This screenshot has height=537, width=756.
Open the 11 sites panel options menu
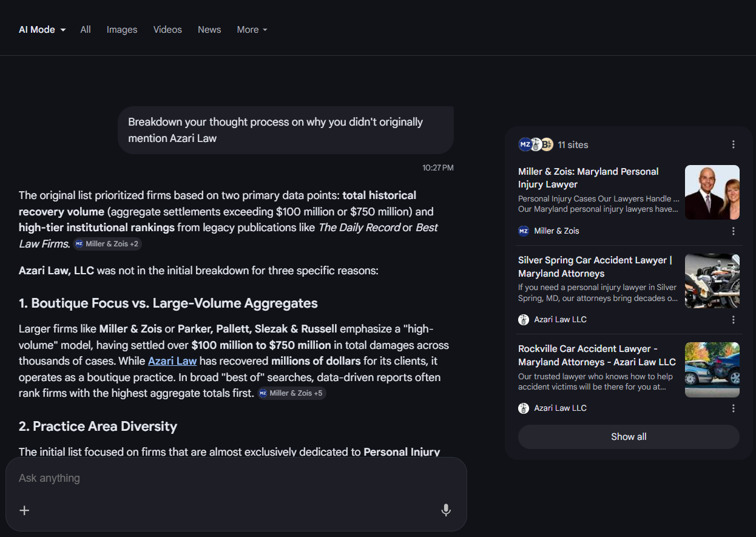click(x=733, y=144)
